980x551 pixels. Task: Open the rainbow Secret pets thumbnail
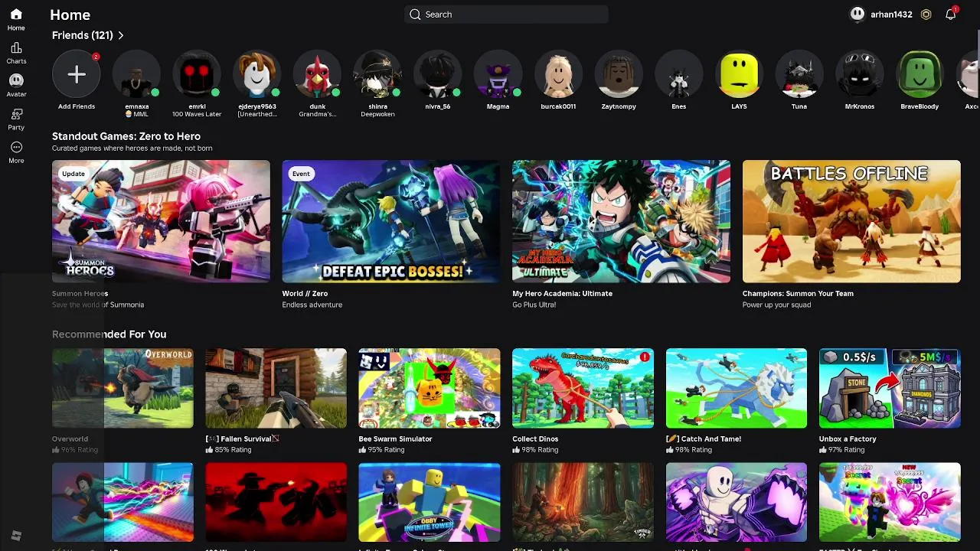890,502
